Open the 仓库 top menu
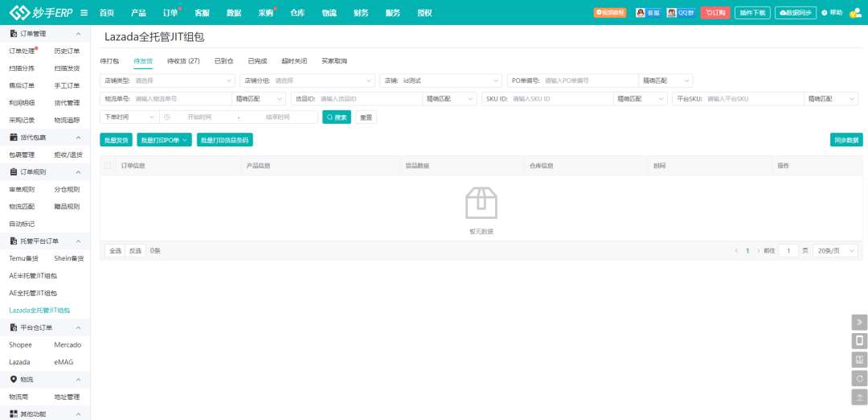Viewport: 868px width, 420px height. tap(297, 13)
